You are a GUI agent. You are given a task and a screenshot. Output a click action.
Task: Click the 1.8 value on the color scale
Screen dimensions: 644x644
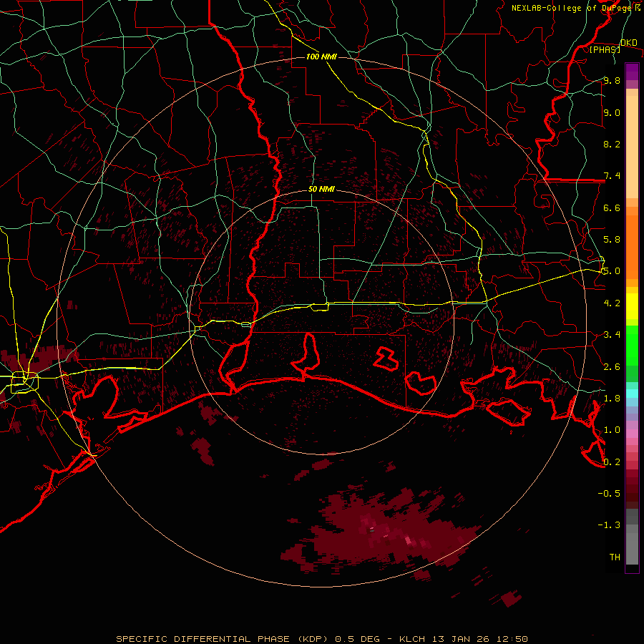[x=612, y=399]
